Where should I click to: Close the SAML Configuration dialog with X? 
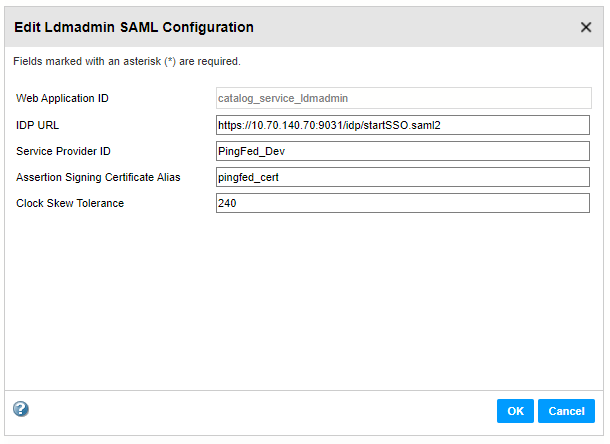(x=586, y=27)
